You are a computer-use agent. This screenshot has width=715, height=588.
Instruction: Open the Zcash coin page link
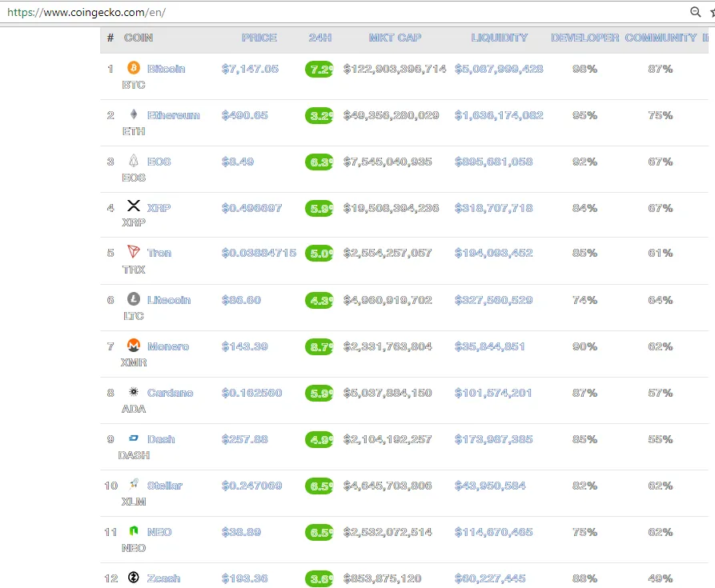click(163, 579)
